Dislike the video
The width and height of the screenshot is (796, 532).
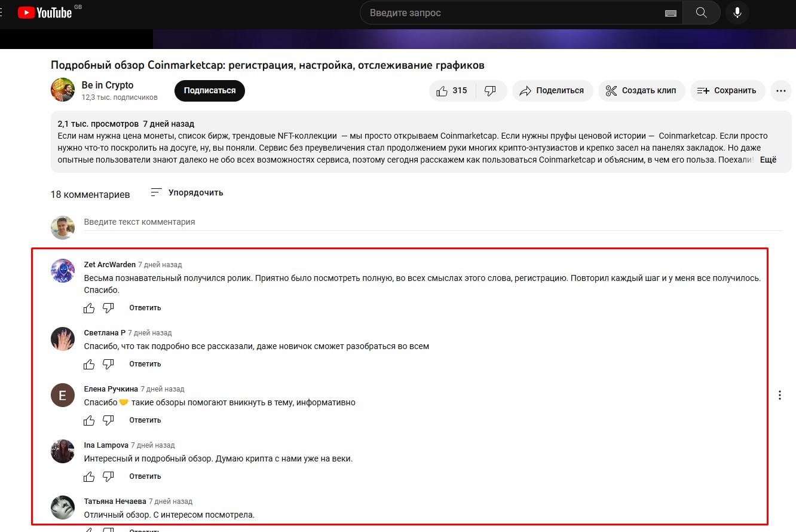491,91
